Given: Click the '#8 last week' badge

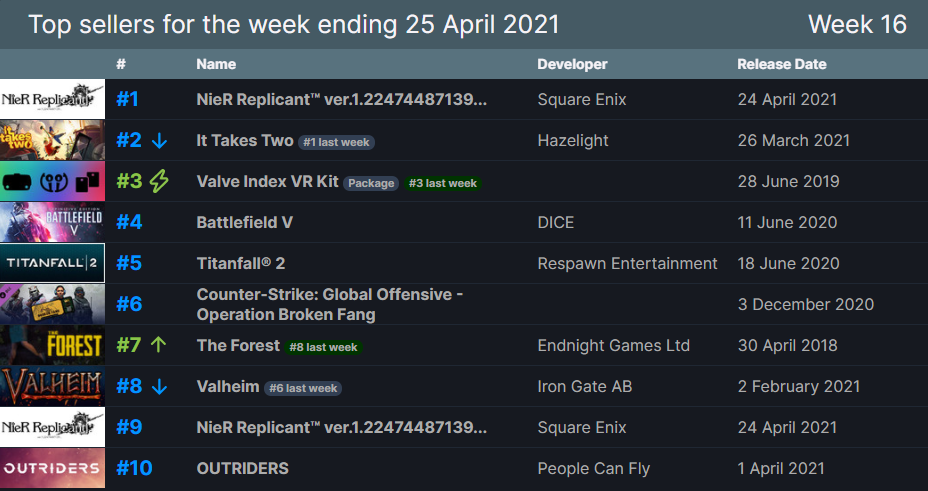Looking at the screenshot, I should pos(324,347).
